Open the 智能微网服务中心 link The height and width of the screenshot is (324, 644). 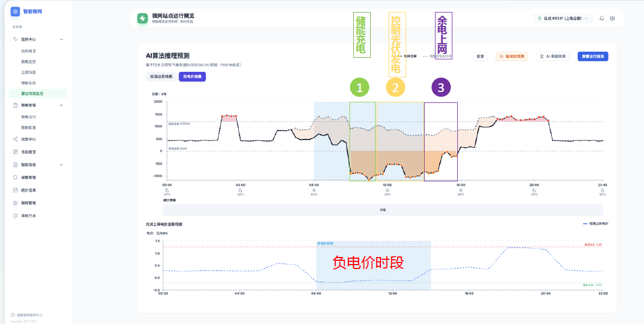tap(29, 315)
